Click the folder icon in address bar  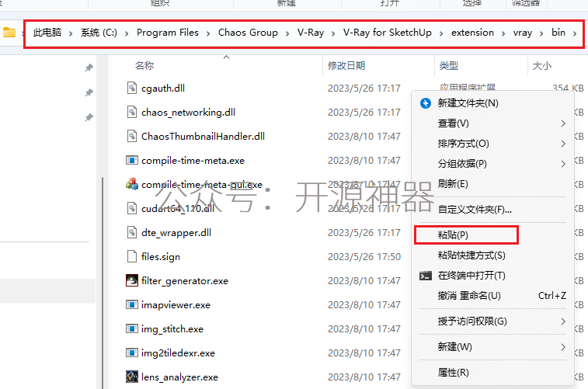[x=9, y=33]
